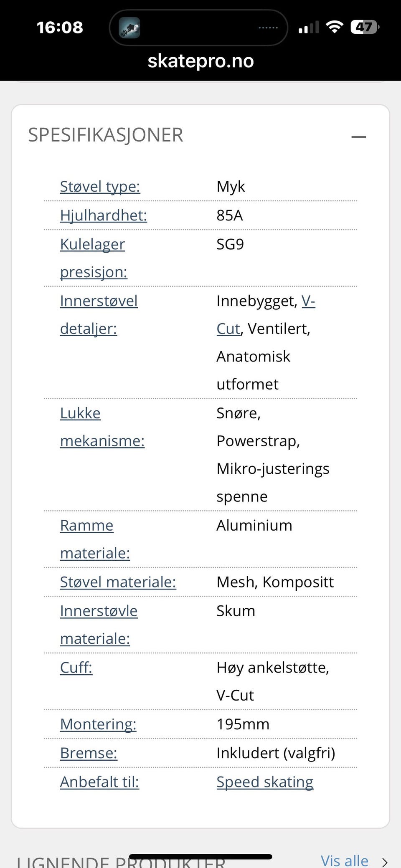Open the Hjulhardhet definition link

pyautogui.click(x=103, y=215)
